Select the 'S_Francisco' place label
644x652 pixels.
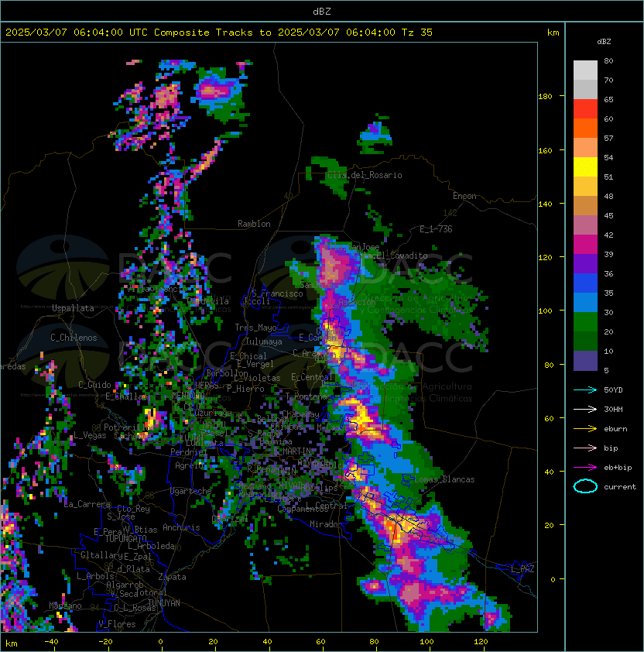tap(277, 293)
